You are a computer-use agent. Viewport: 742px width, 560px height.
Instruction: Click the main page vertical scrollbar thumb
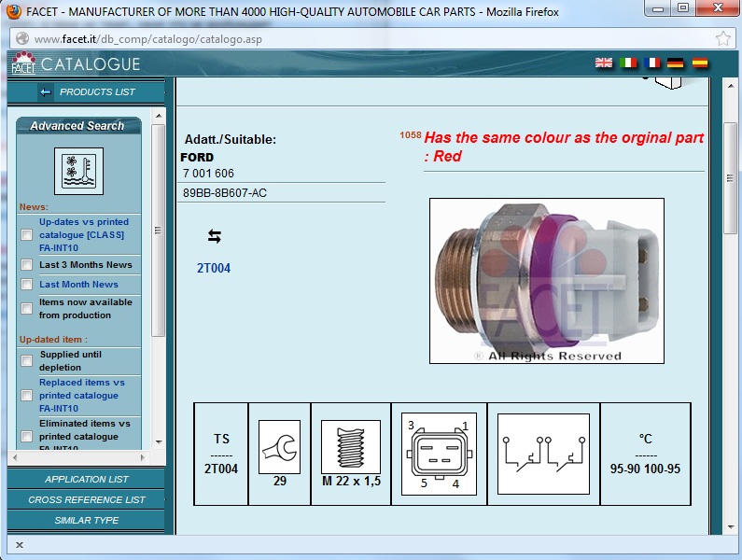730,178
